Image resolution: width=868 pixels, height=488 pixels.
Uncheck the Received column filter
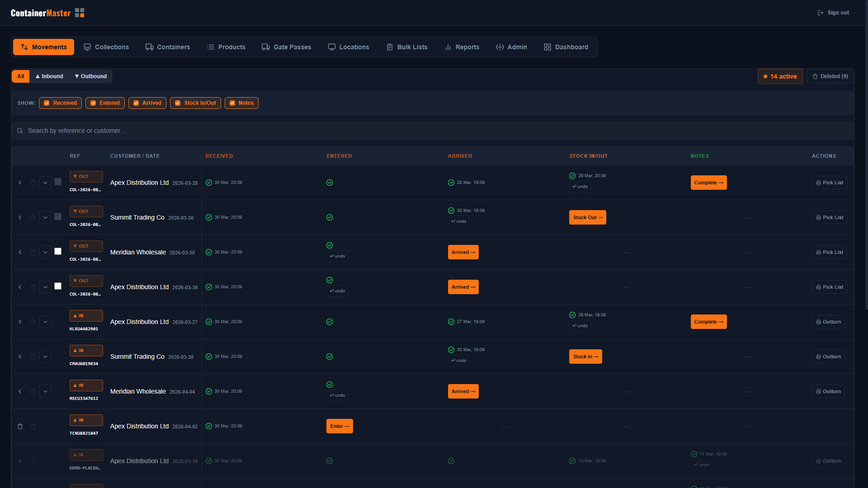(x=60, y=103)
